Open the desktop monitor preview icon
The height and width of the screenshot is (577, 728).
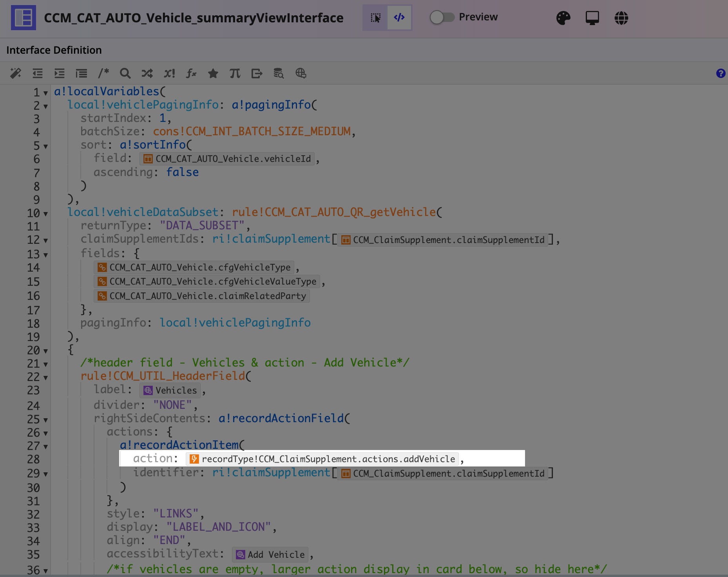tap(592, 18)
